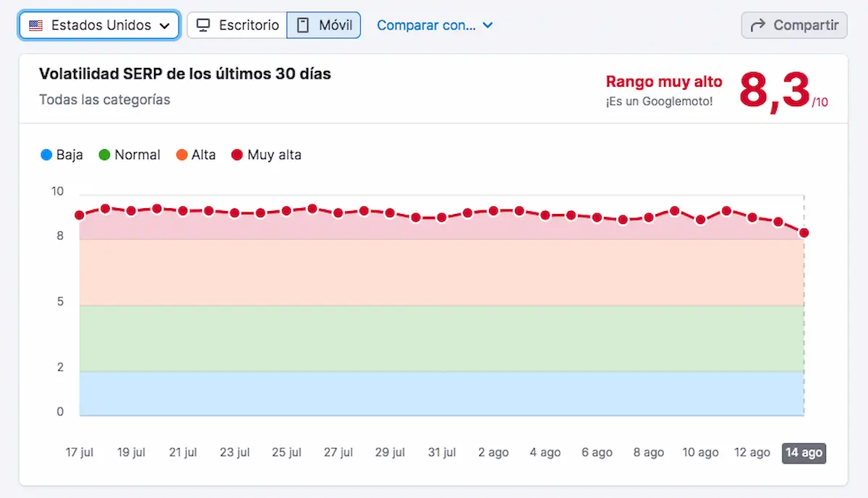Switch to the Escritorio view
The image size is (868, 498).
[237, 25]
